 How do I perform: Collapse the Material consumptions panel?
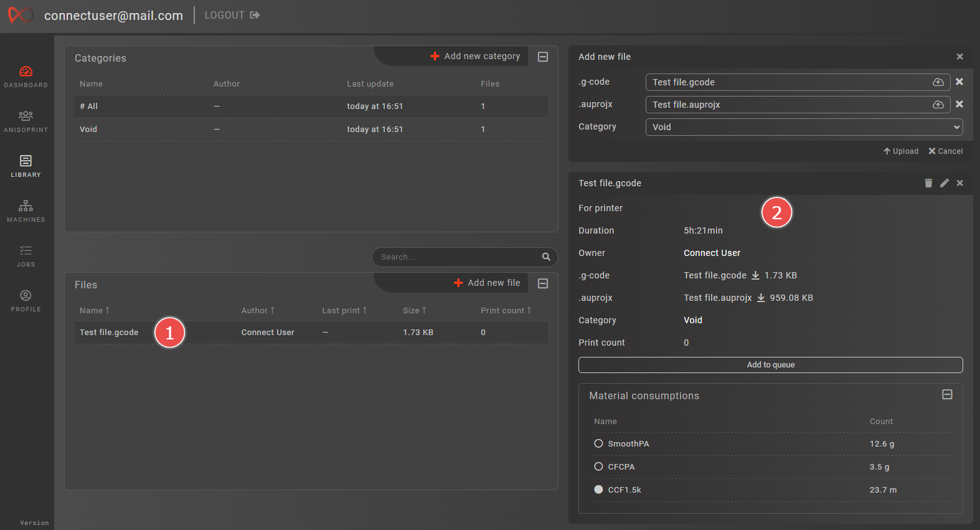(947, 394)
